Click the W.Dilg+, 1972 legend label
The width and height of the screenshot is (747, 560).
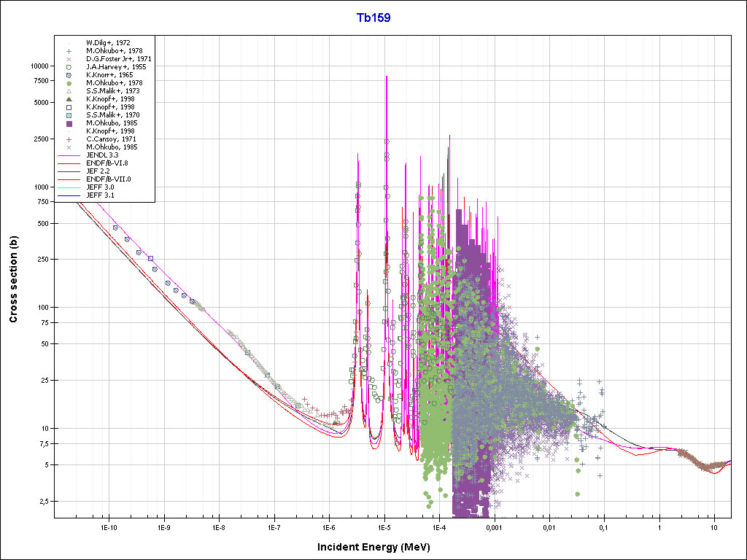(108, 43)
